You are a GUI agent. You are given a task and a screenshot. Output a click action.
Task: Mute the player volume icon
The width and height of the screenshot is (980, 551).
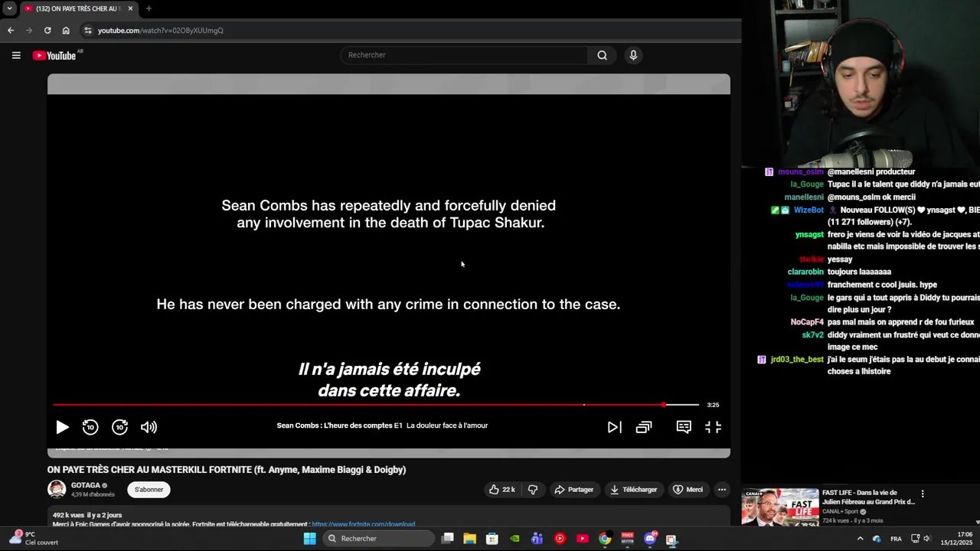(x=149, y=427)
